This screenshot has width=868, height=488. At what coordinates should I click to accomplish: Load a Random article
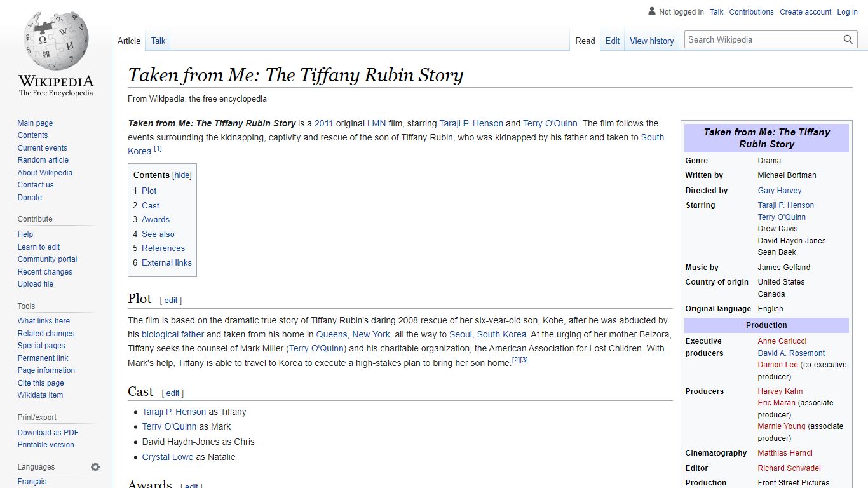[43, 160]
